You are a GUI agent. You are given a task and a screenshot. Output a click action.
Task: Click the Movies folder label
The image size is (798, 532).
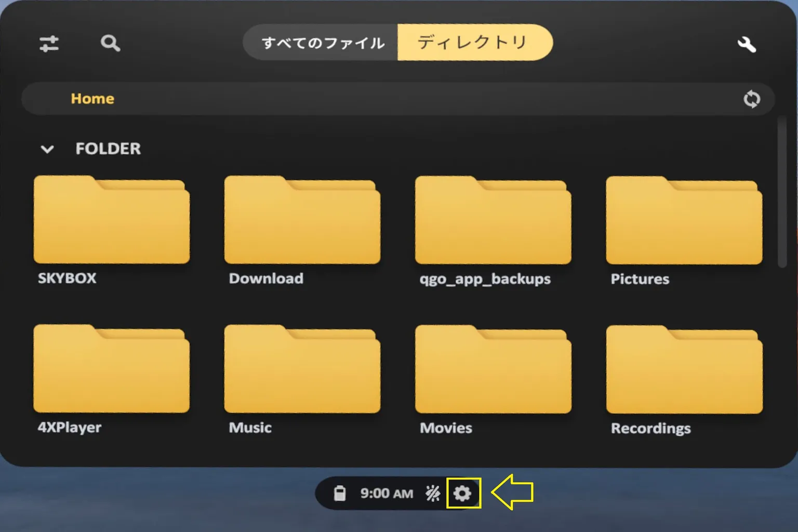point(446,428)
